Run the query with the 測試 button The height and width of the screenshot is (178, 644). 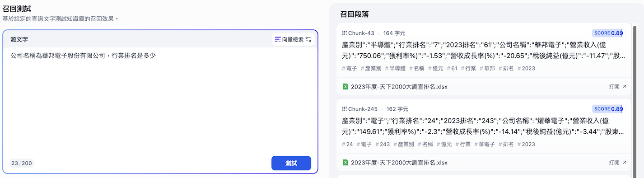coord(291,163)
